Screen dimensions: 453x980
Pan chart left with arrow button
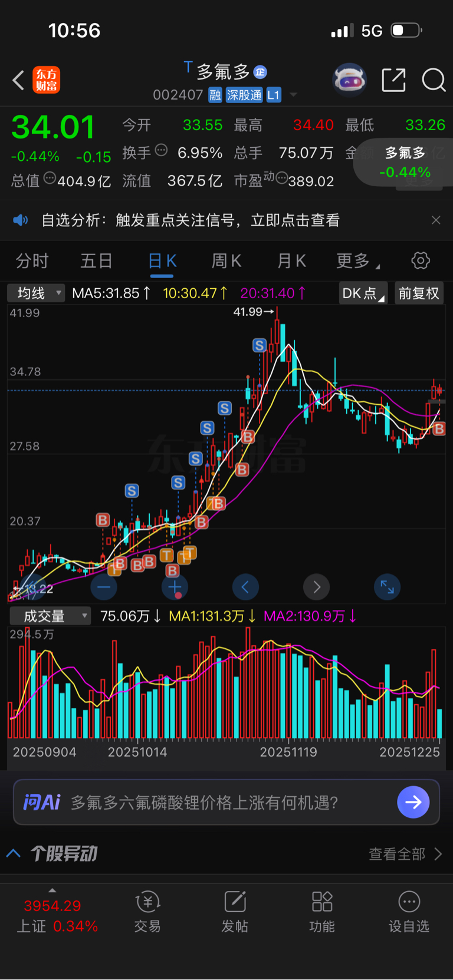tap(245, 587)
